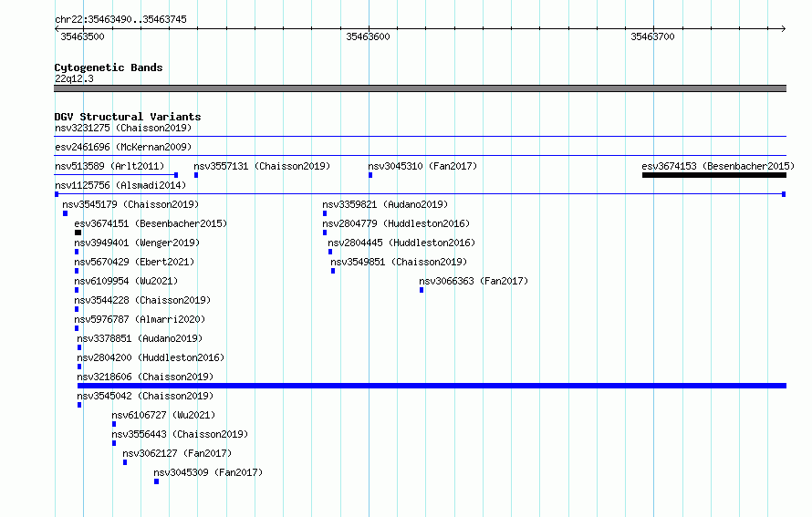Select the nsv3557131 (Chaisson2019) label

click(262, 166)
